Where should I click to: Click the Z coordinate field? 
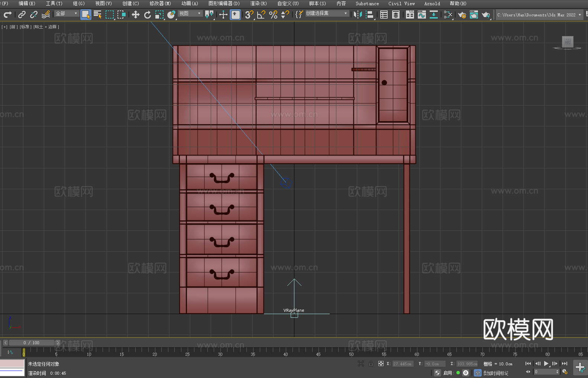467,364
